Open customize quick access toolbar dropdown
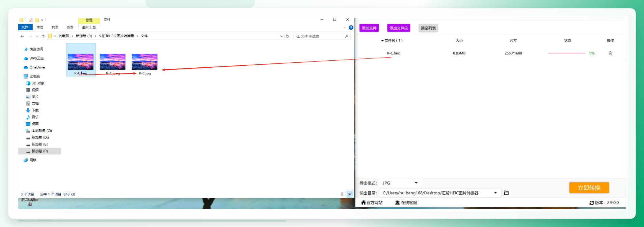 coord(42,20)
